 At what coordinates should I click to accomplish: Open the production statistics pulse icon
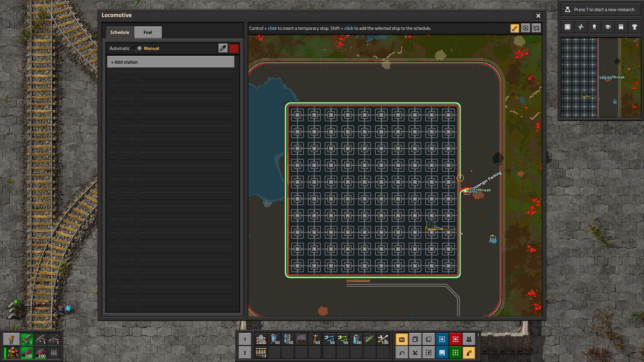tap(581, 27)
